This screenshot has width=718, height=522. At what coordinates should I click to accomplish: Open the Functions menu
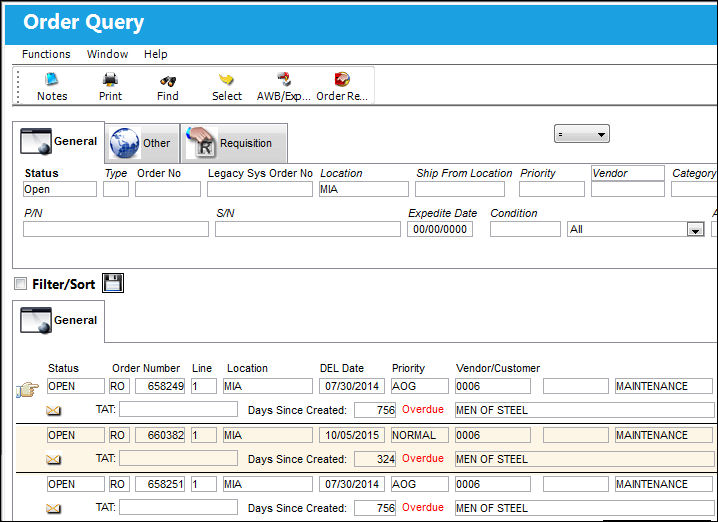coord(46,54)
